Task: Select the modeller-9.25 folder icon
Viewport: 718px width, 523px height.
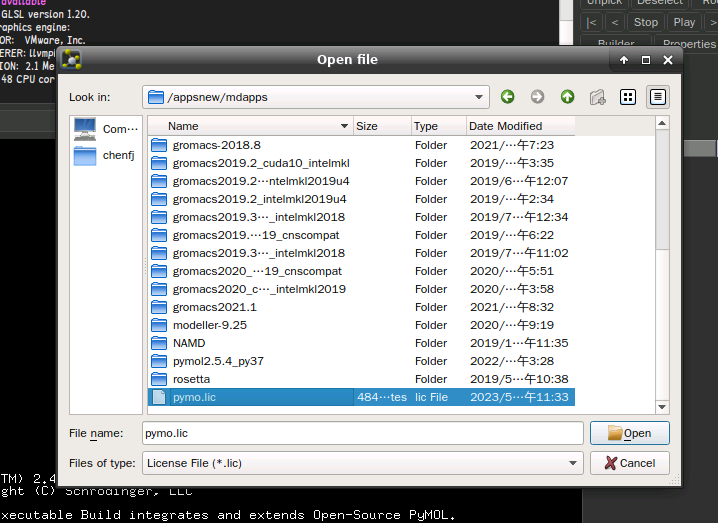Action: point(159,325)
